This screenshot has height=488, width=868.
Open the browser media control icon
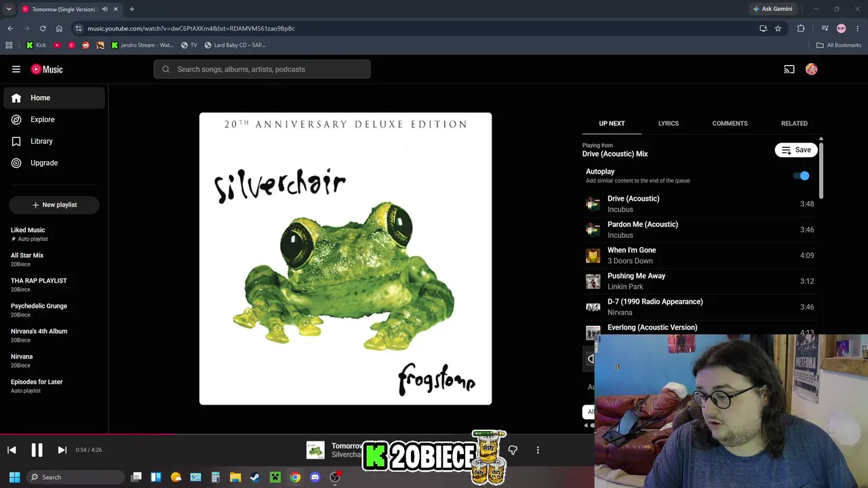825,28
